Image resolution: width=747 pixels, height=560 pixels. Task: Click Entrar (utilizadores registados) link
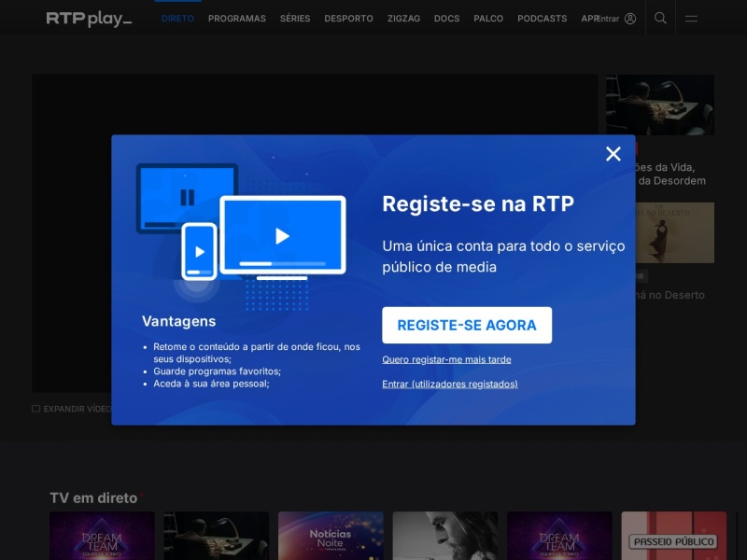coord(450,384)
